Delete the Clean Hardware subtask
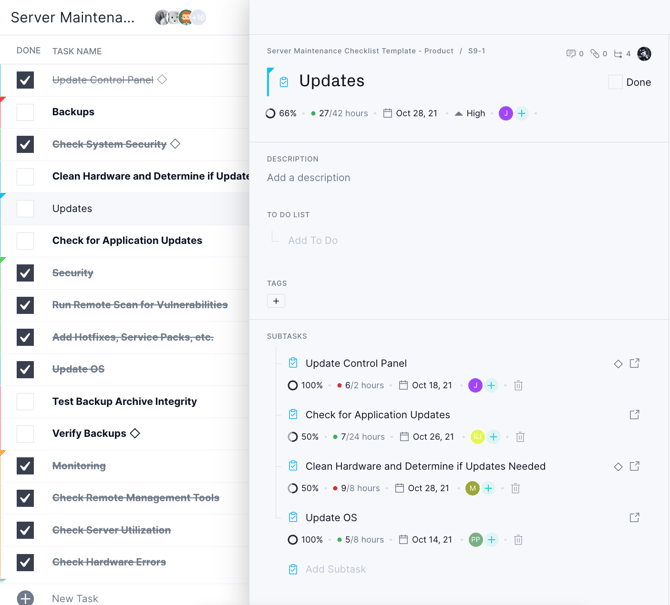Viewport: 670px width, 605px height. (516, 488)
